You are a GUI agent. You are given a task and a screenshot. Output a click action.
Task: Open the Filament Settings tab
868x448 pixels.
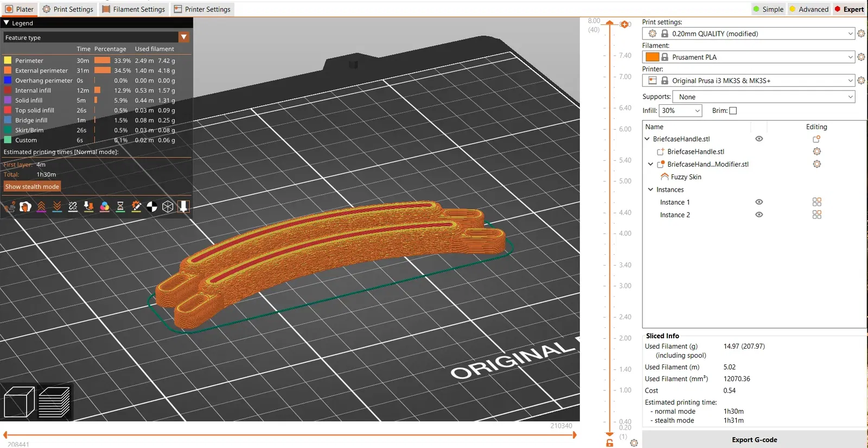(x=133, y=9)
